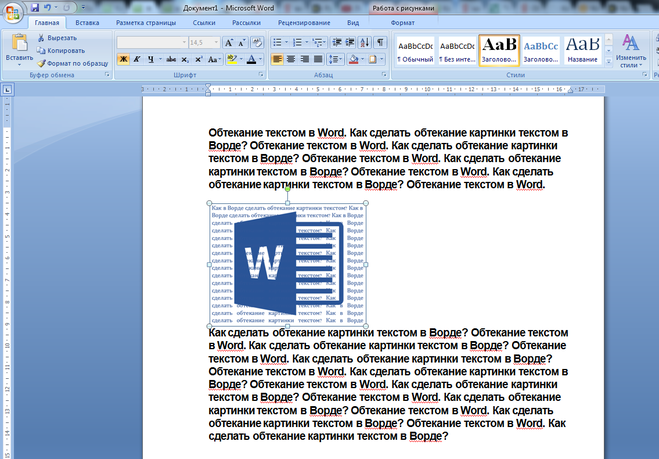Center align text

tap(291, 59)
